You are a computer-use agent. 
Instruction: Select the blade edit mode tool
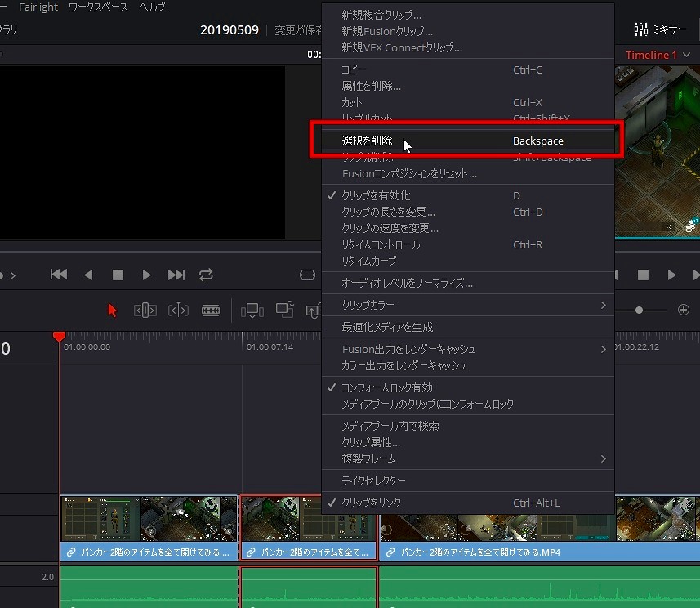click(x=211, y=311)
